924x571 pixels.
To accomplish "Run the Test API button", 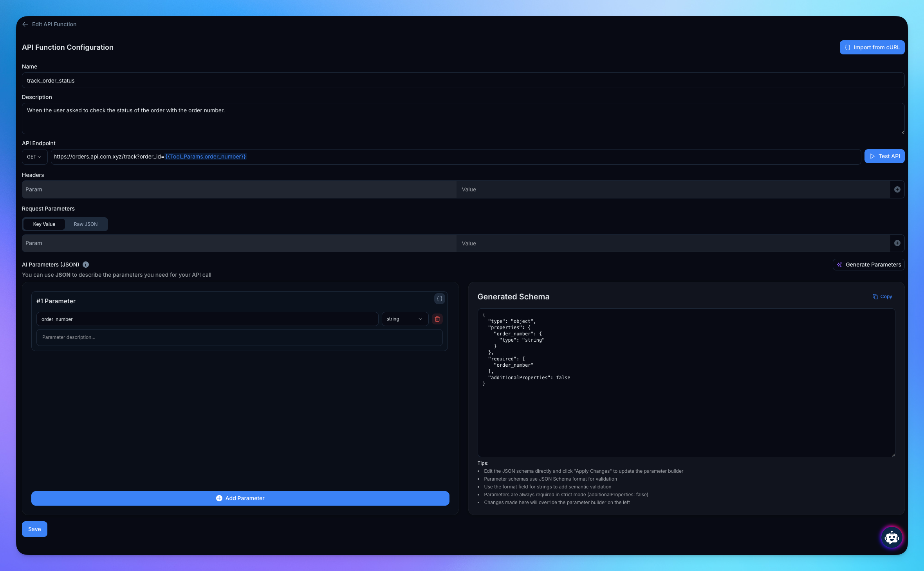I will click(x=884, y=156).
